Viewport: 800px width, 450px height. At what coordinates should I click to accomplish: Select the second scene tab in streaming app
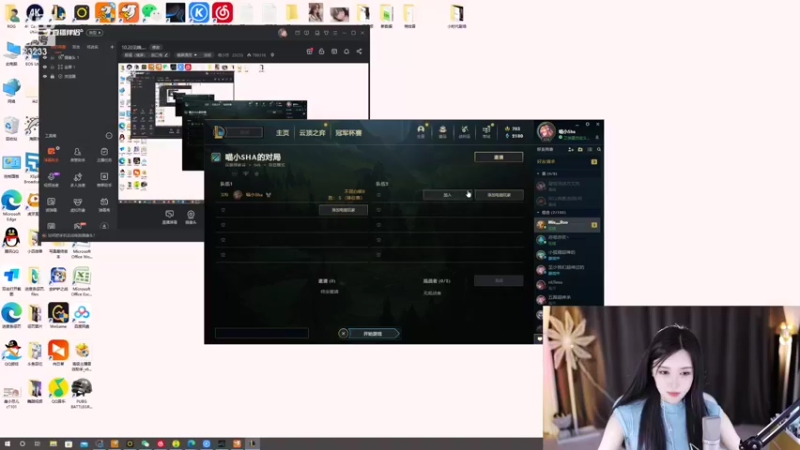pyautogui.click(x=76, y=47)
